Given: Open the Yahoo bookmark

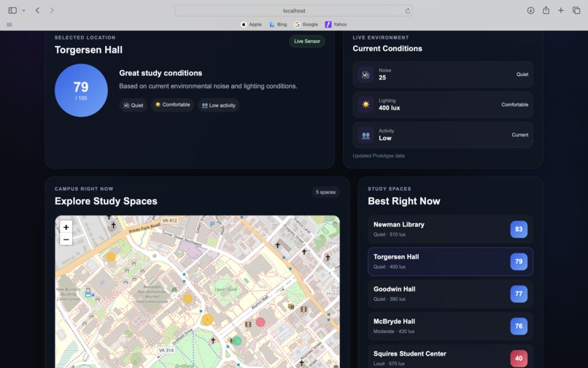Looking at the screenshot, I should (336, 24).
